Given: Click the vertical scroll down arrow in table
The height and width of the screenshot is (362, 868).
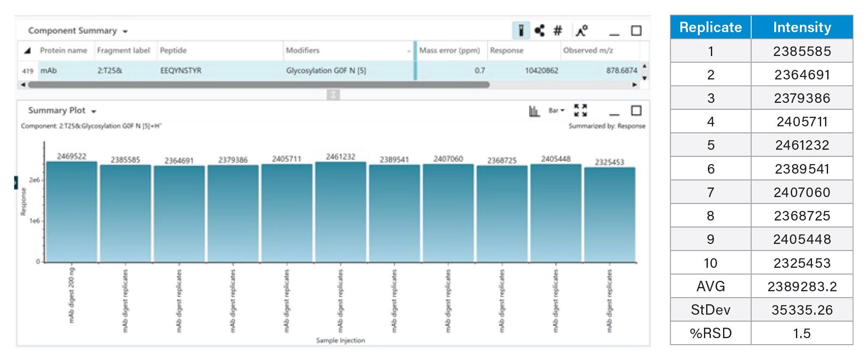Looking at the screenshot, I should click(644, 78).
